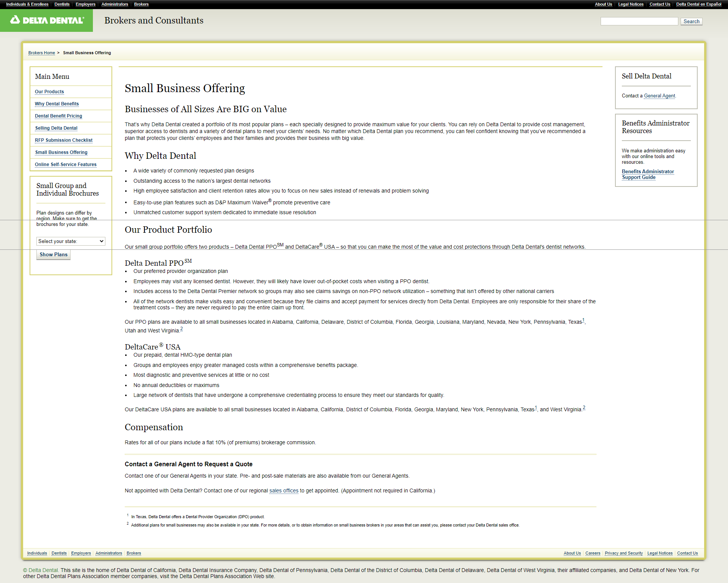
Task: Open the Individuals & Enrollees top tab
Action: click(x=27, y=5)
